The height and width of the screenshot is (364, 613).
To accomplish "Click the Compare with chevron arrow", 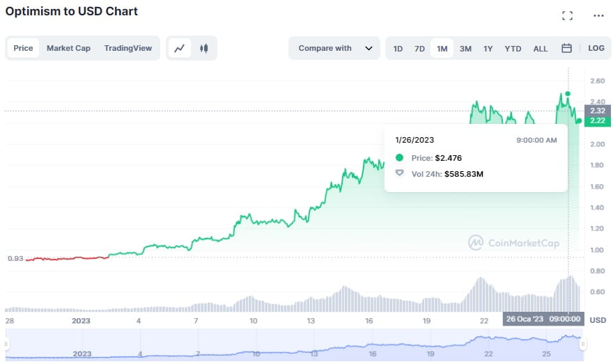I will (368, 49).
